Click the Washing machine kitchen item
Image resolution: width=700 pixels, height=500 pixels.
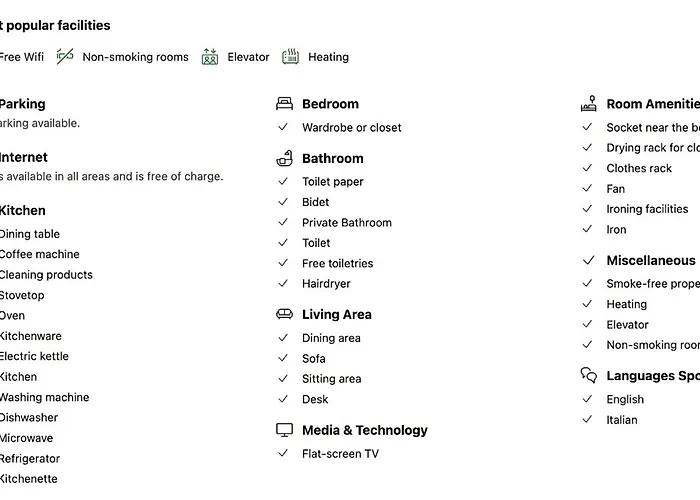pyautogui.click(x=44, y=397)
